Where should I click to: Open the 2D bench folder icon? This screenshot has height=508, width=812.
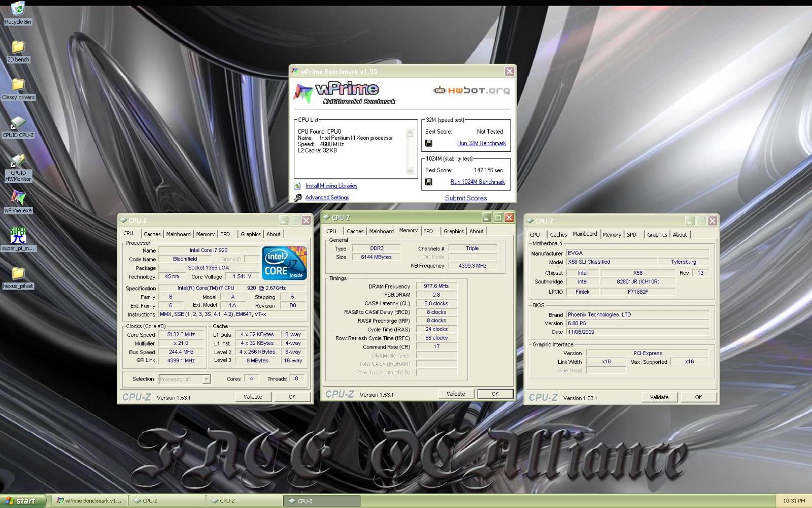pos(18,51)
